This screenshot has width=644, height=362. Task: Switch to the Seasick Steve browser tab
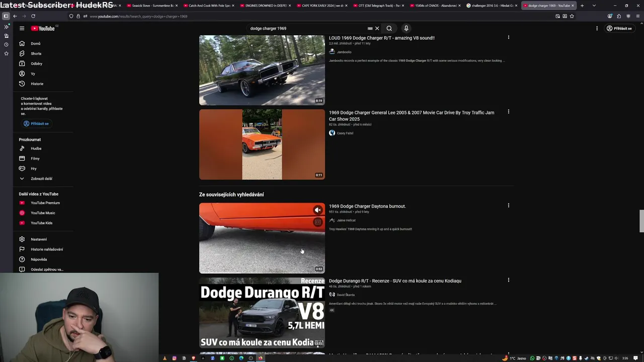point(152,6)
